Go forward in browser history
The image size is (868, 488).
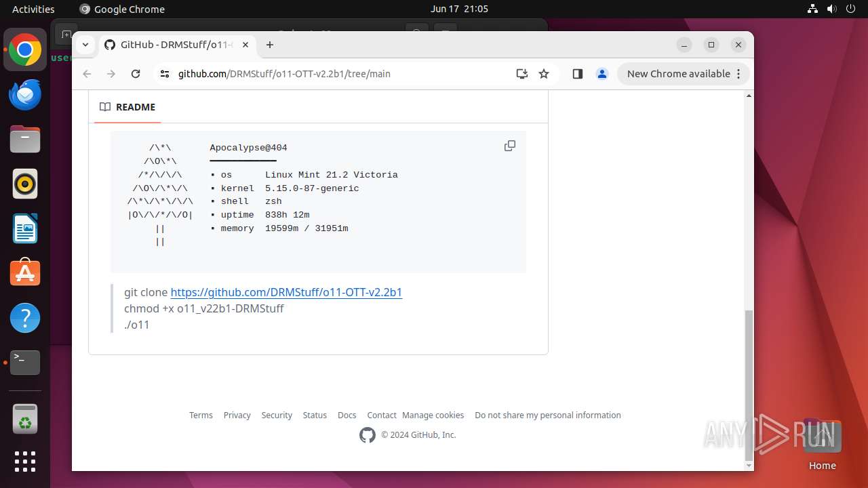pos(111,74)
